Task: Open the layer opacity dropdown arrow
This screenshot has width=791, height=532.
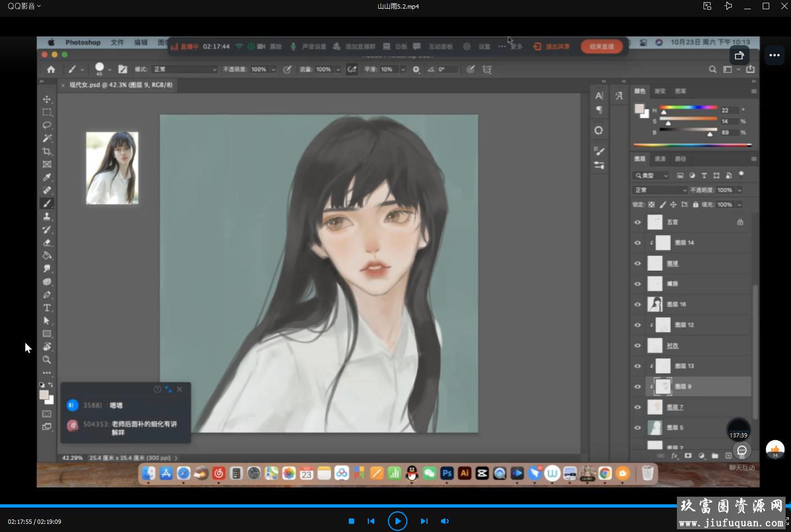Action: click(739, 190)
